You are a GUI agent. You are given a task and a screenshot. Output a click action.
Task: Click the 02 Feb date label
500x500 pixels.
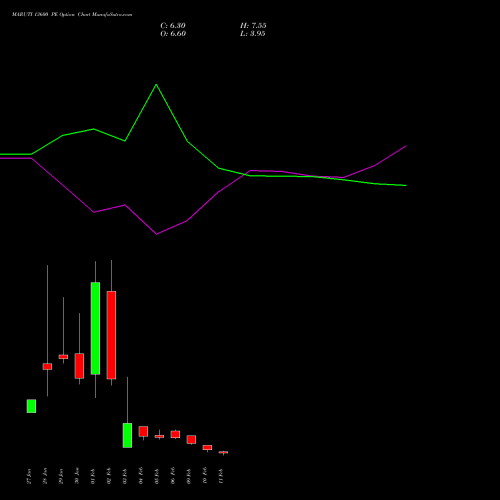pos(109,476)
